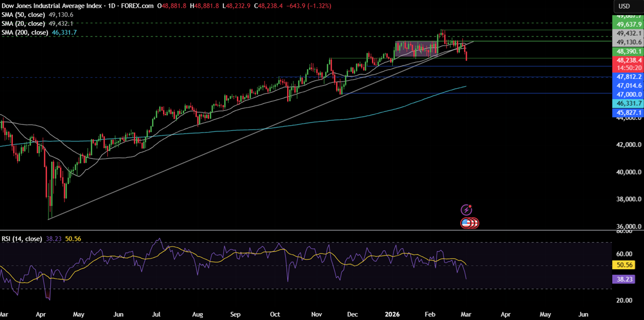Viewport: 644px width, 320px height.
Task: Click the blue 47,812.2 price level label
Action: [628, 77]
